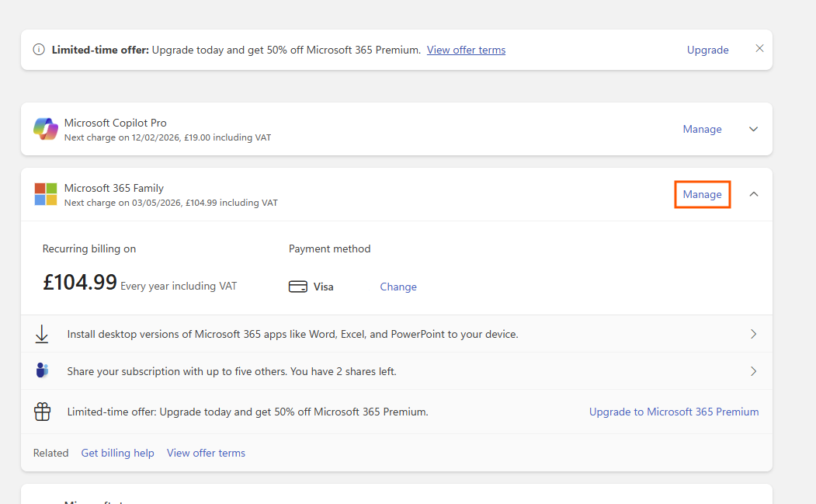Open Install desktop versions of Microsoft 365 apps

pyautogui.click(x=397, y=334)
